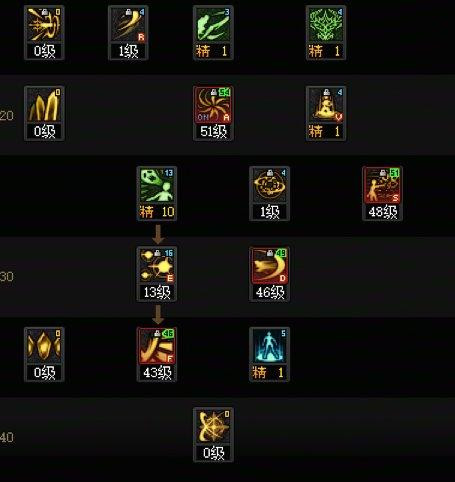Click the green slash streaks skill icon

(213, 25)
